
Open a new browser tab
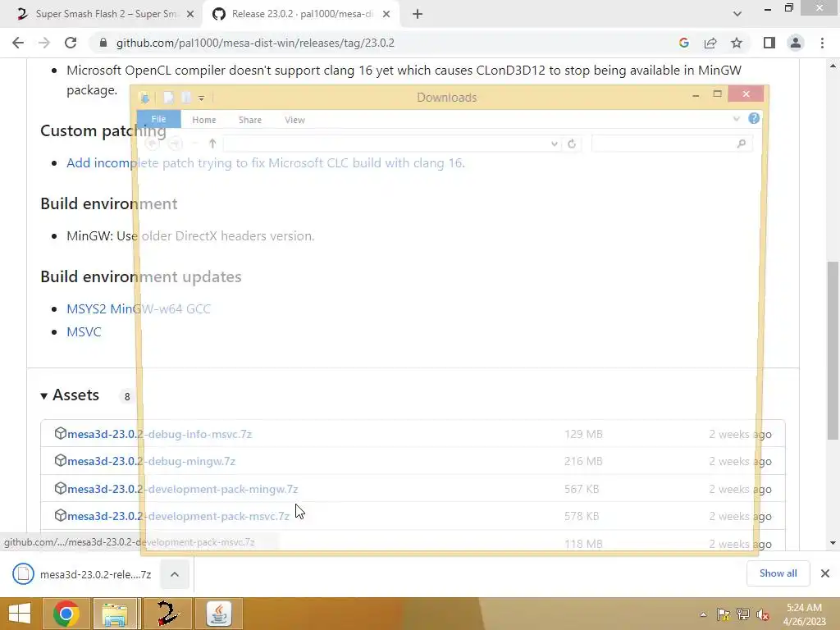click(418, 14)
